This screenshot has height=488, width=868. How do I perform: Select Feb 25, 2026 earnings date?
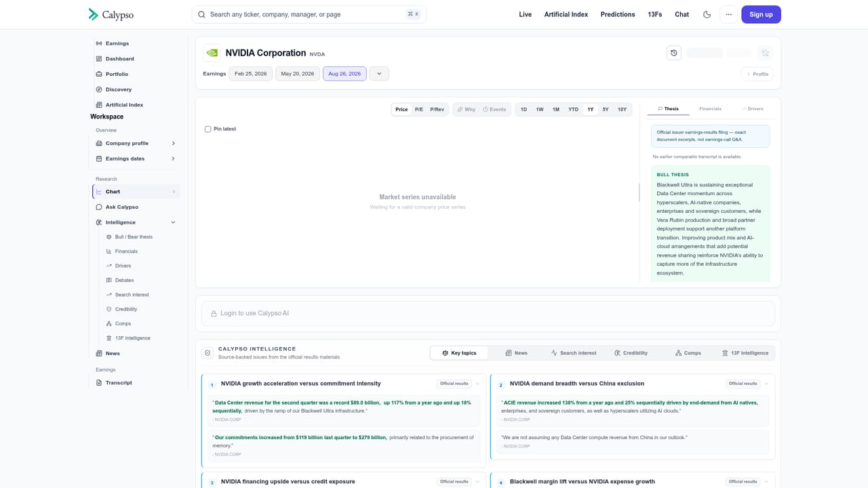(251, 74)
